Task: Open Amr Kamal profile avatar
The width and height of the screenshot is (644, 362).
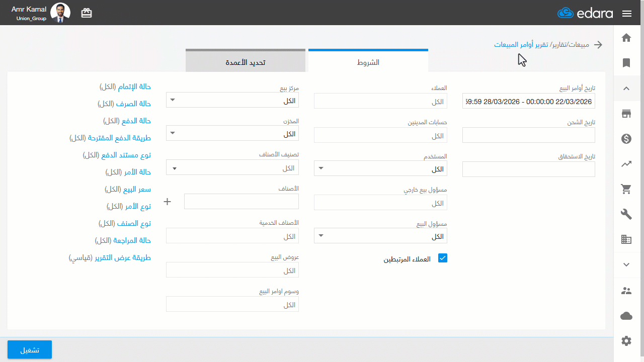Action: (x=60, y=13)
